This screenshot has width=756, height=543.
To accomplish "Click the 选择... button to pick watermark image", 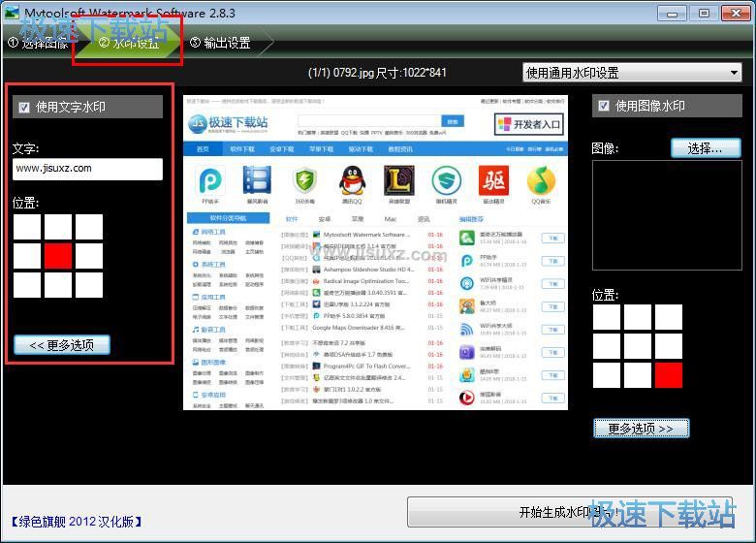I will (706, 148).
